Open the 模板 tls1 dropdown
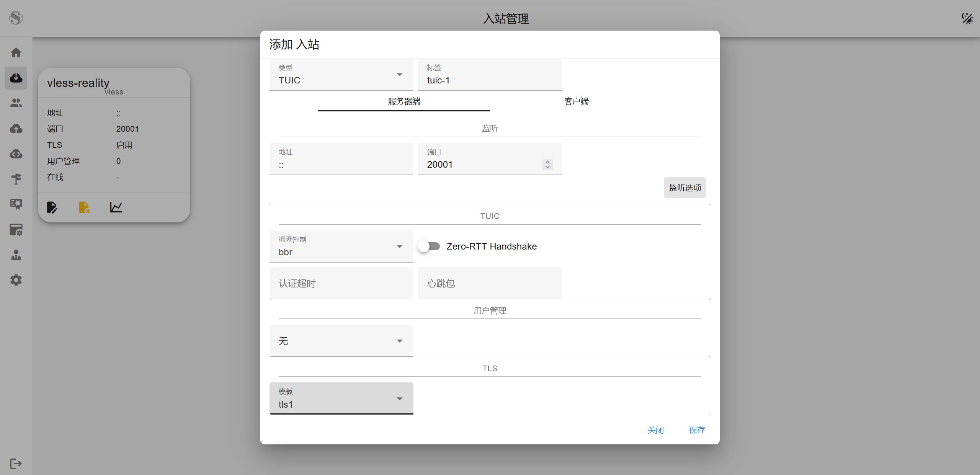 [341, 398]
